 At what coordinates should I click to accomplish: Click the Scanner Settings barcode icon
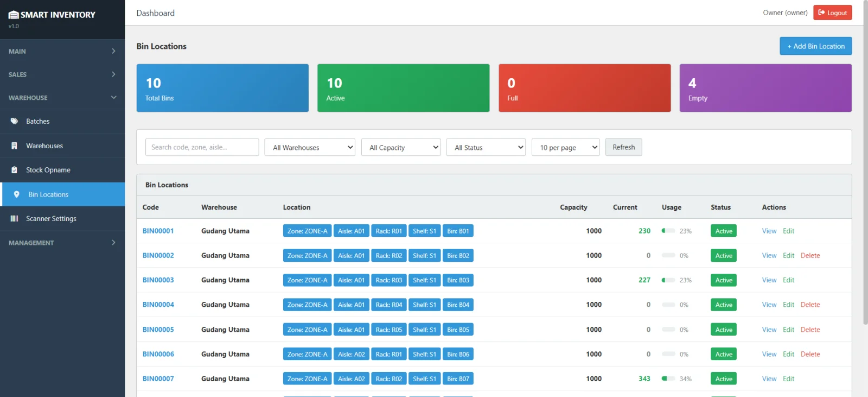[15, 218]
